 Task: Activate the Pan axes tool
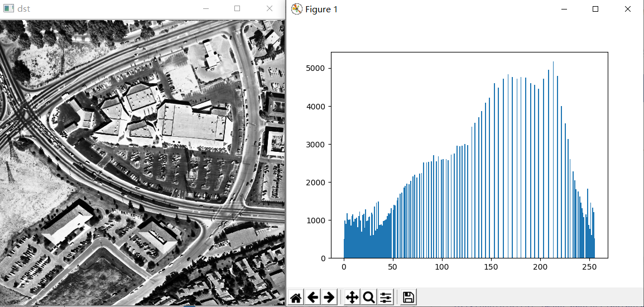tap(352, 297)
